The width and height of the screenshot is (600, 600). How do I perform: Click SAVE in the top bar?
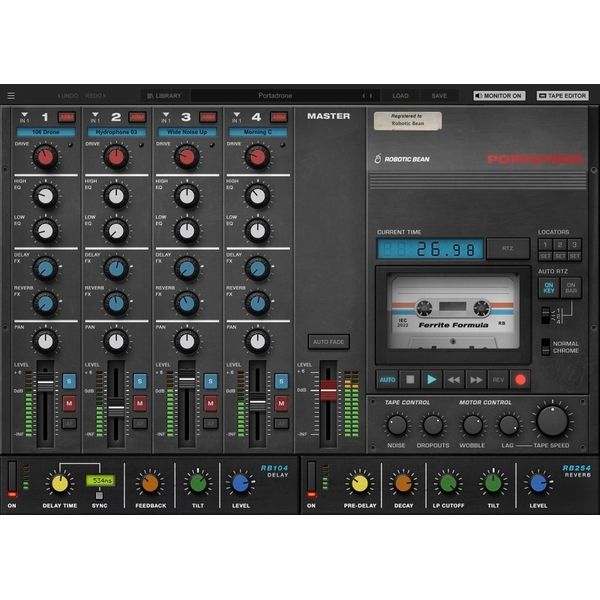439,96
